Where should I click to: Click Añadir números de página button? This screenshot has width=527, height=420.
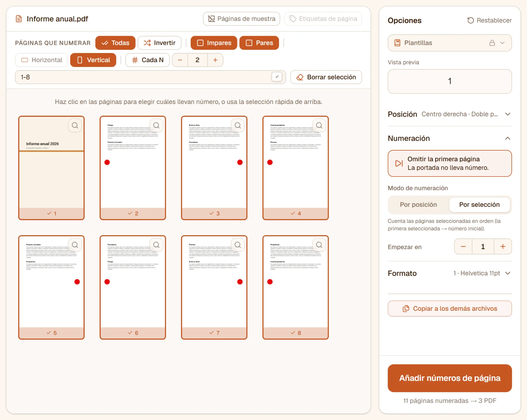click(x=450, y=378)
